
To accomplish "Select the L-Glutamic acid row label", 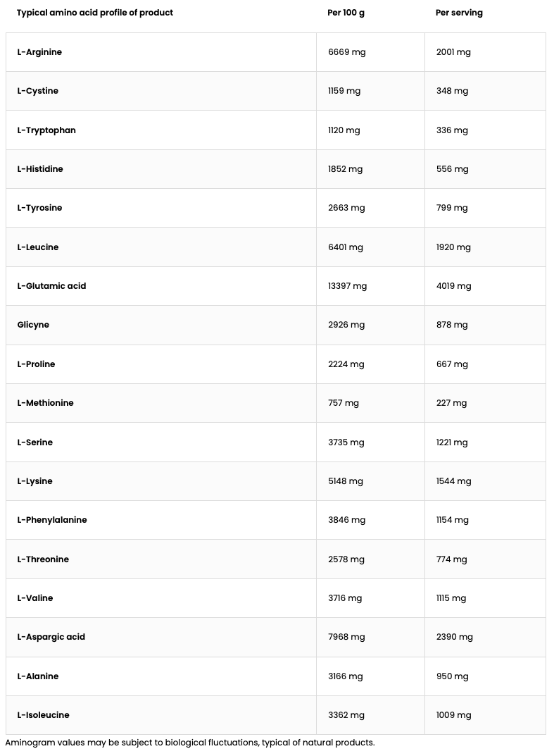I will [51, 286].
